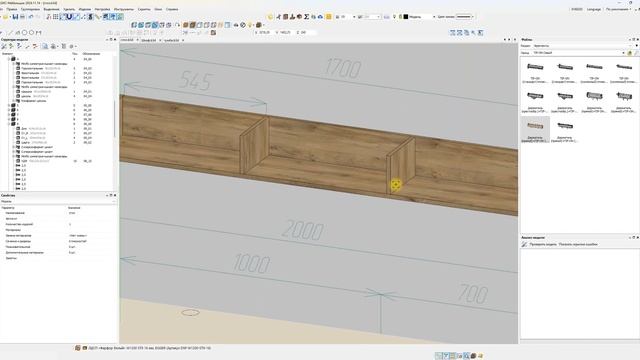Select the Наименование property value field

(x=91, y=213)
